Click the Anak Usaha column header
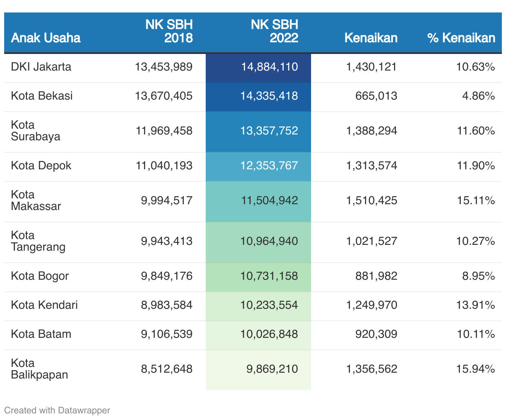This screenshot has width=506, height=420. pyautogui.click(x=46, y=38)
